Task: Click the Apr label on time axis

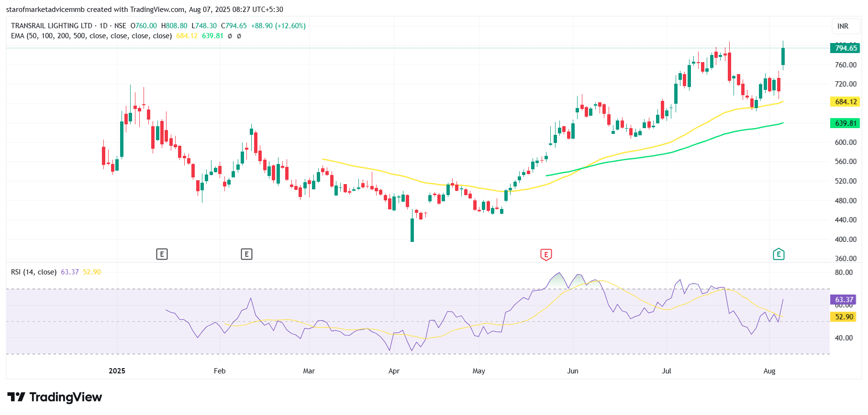Action: (394, 371)
